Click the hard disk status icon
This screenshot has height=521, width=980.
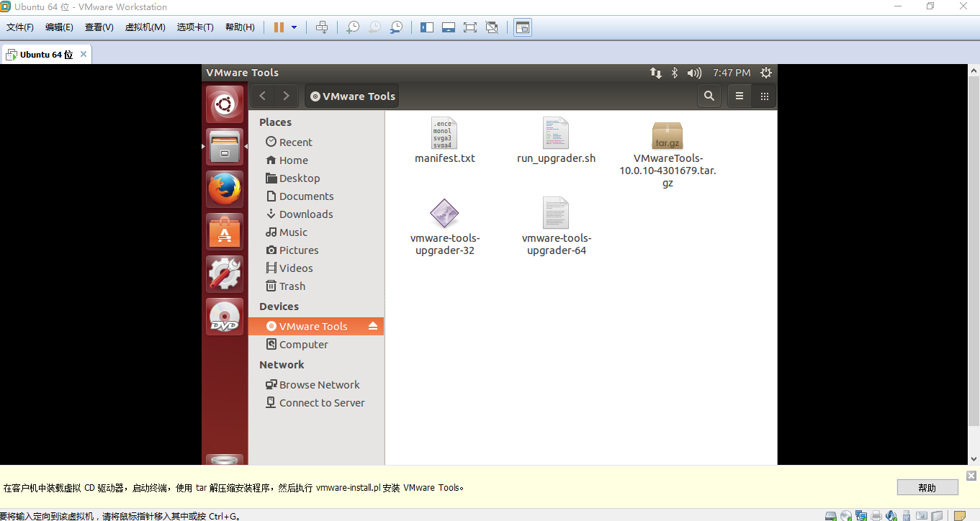830,515
